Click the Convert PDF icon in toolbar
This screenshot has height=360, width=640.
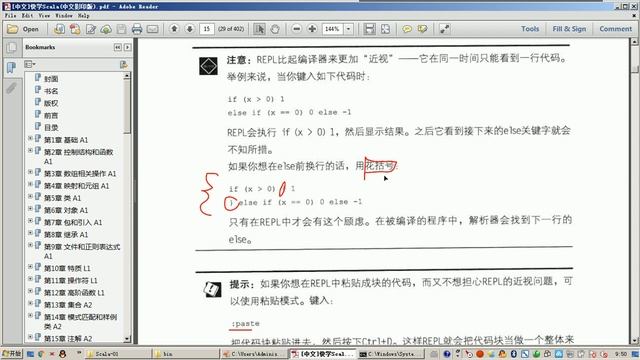coord(75,29)
